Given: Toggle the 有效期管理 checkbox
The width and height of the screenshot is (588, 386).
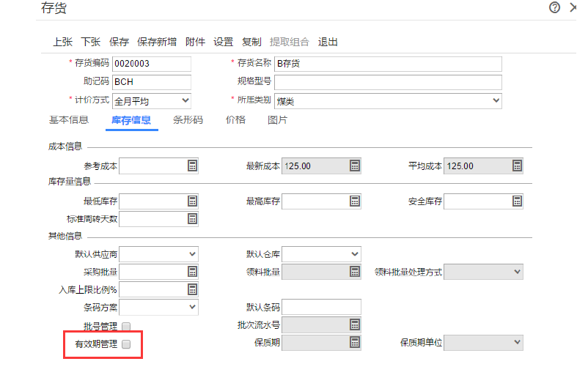Looking at the screenshot, I should (126, 344).
